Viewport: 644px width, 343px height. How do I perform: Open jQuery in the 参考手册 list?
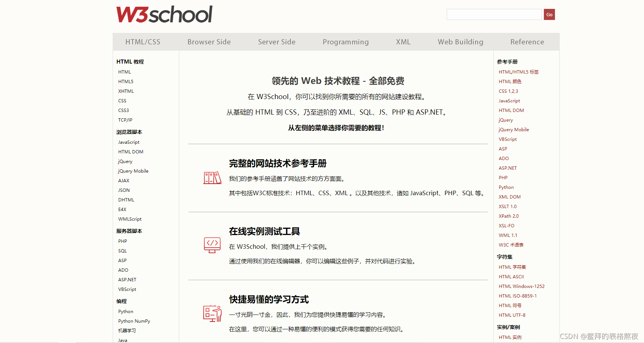coord(506,120)
